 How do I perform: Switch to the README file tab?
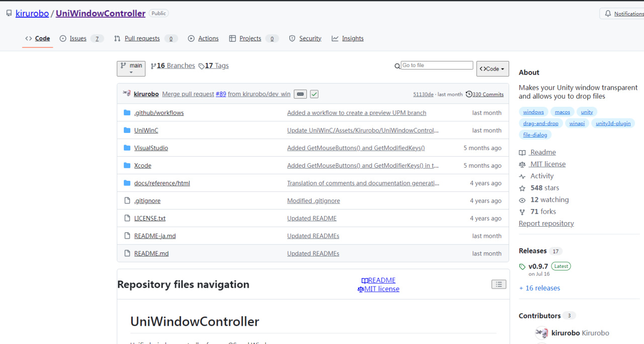pyautogui.click(x=378, y=280)
